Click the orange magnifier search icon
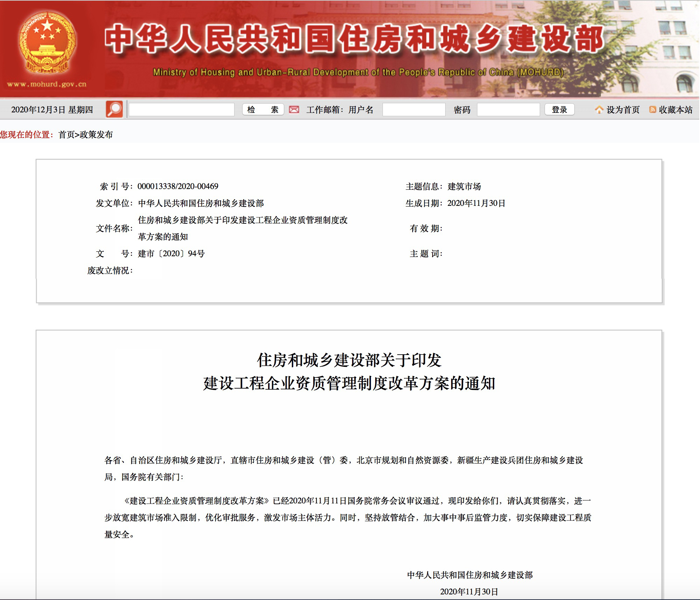700x600 pixels. [x=114, y=110]
